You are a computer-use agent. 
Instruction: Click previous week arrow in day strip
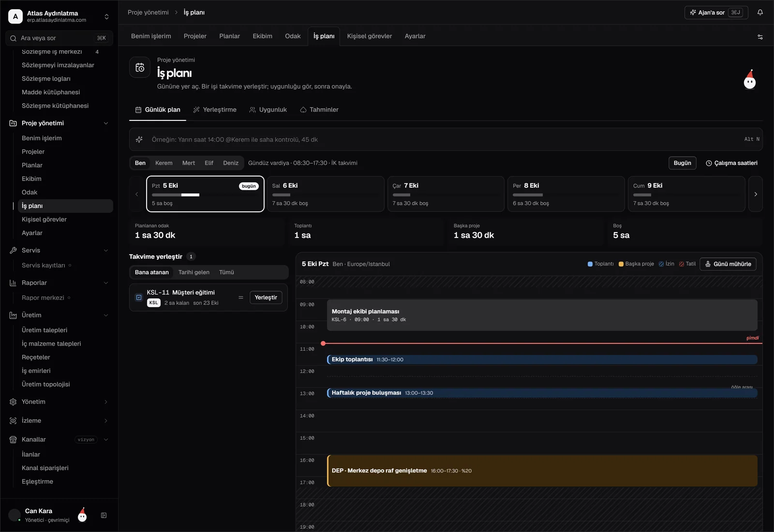(136, 194)
